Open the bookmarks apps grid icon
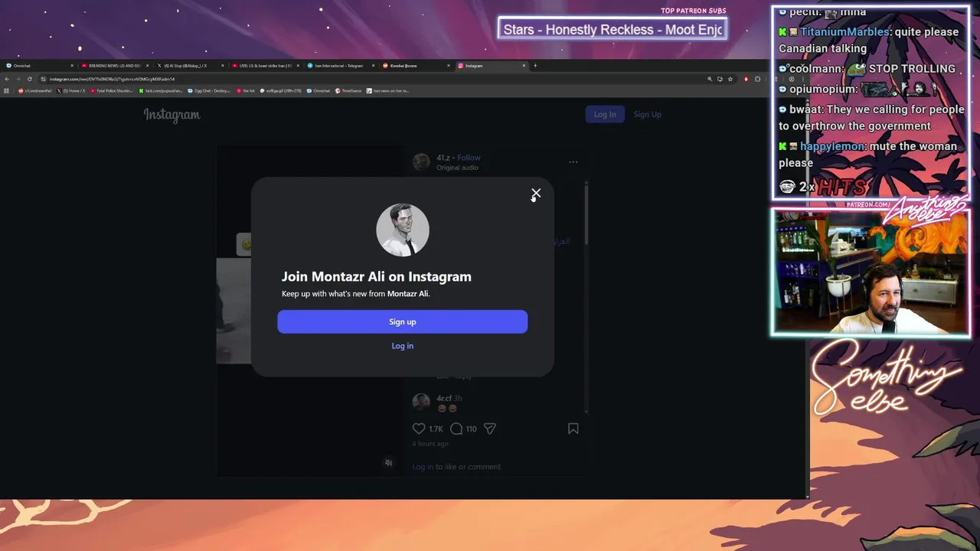This screenshot has height=551, width=980. pyautogui.click(x=7, y=90)
